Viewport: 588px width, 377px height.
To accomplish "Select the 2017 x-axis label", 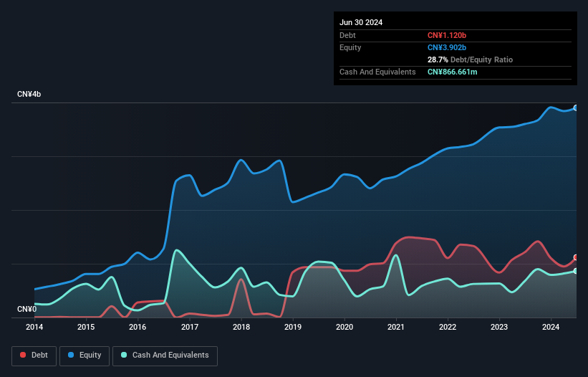I will coord(190,327).
